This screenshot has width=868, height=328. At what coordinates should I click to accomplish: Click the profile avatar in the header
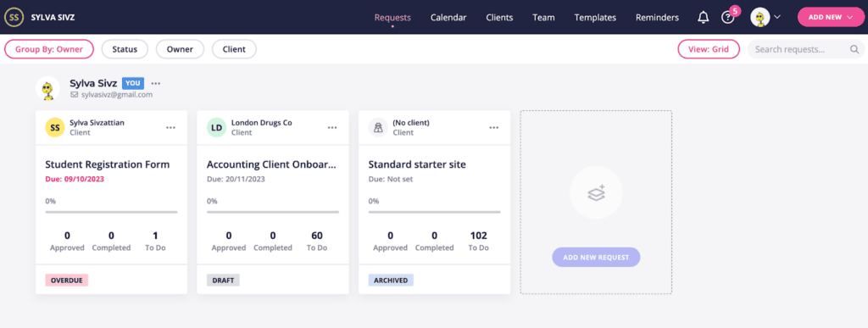click(x=760, y=17)
